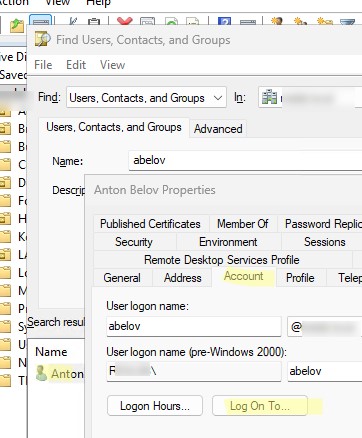This screenshot has width=362, height=438.
Task: Click the pre-Windows 2000 domain prefix field
Action: (x=194, y=371)
